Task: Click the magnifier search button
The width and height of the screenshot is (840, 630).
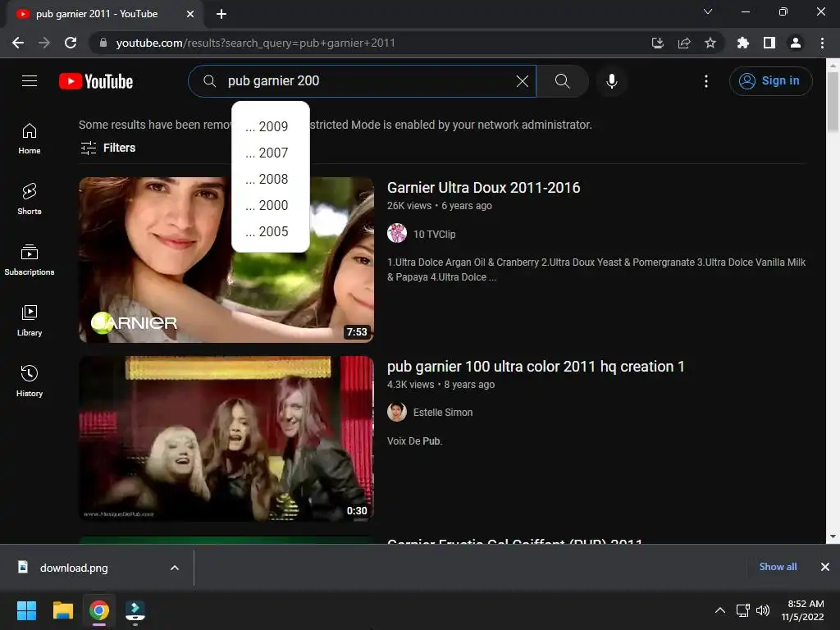Action: pos(562,81)
